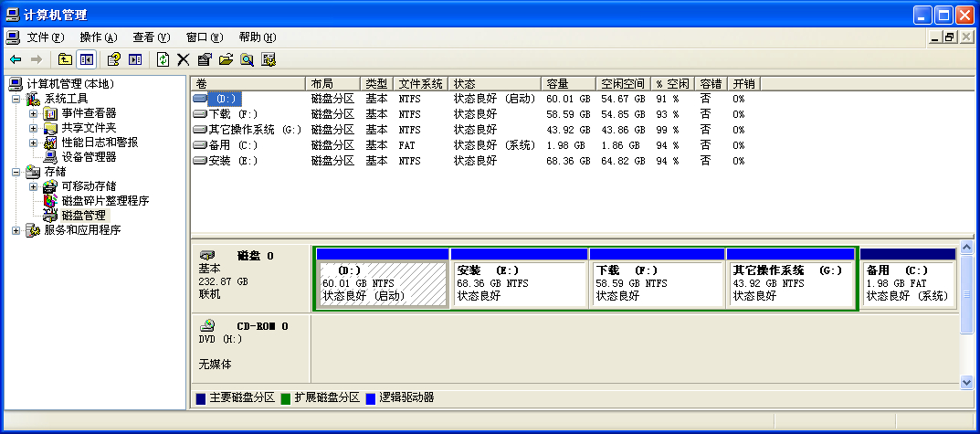Click the 主要磁盘分区 dark blue legend swatch
The image size is (980, 434).
[x=201, y=398]
